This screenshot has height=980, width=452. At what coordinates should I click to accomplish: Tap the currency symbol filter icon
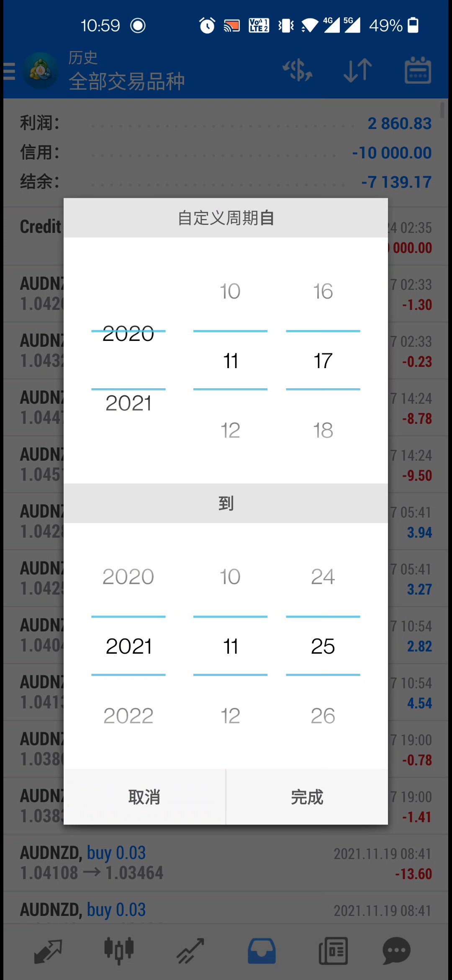pos(298,70)
